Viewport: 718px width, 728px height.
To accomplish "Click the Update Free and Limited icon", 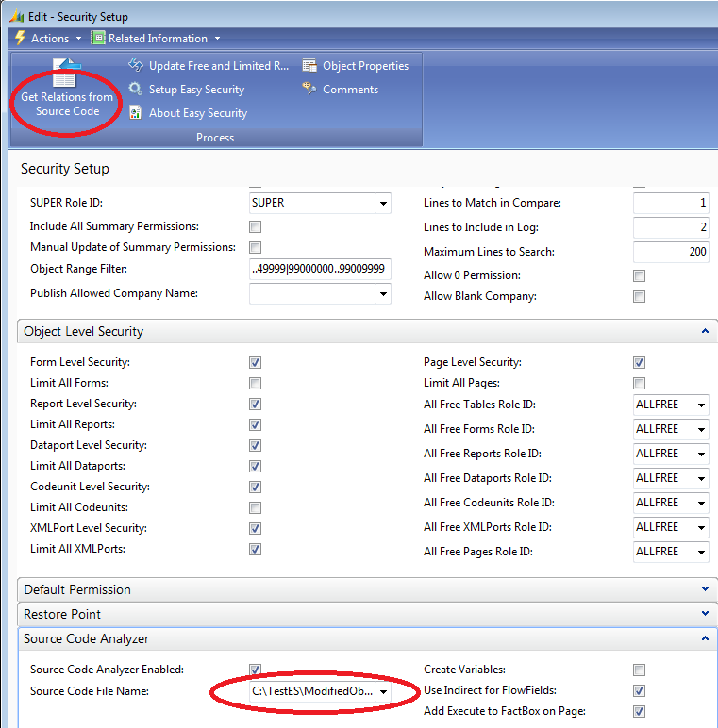I will 136,66.
